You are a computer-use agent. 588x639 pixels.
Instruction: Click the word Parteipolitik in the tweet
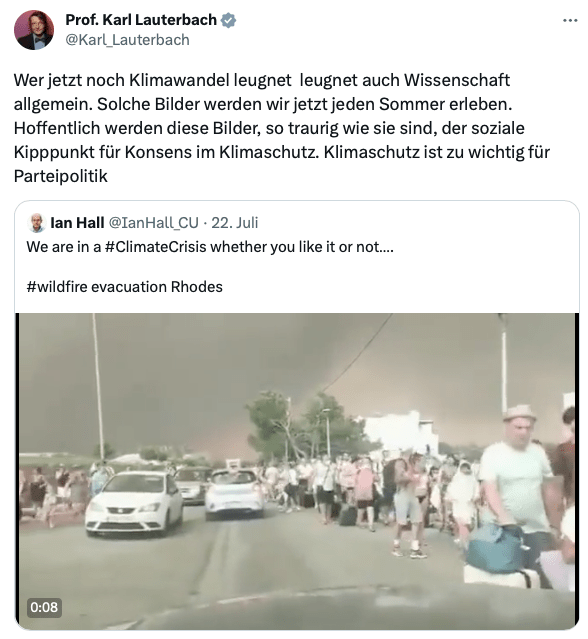tap(61, 176)
